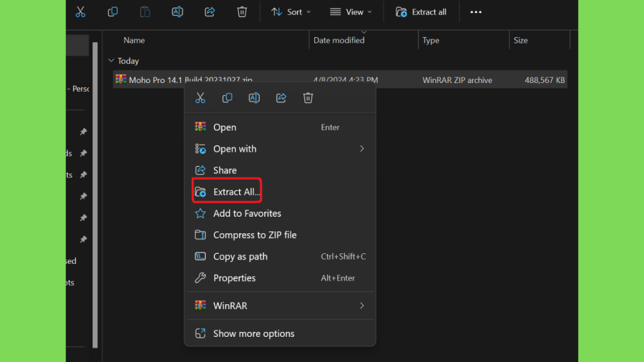
Task: Click the icon beside Show more options
Action: point(200,333)
